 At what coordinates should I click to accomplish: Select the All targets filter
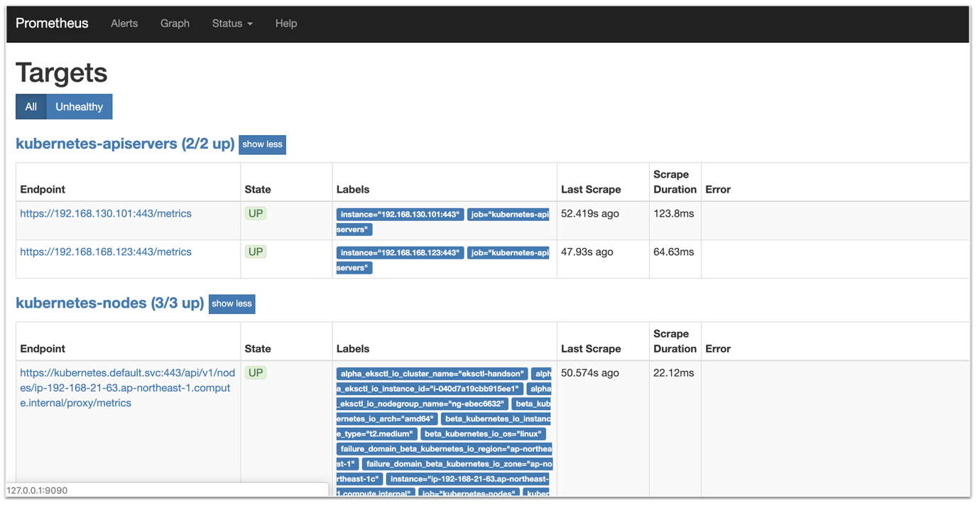31,107
